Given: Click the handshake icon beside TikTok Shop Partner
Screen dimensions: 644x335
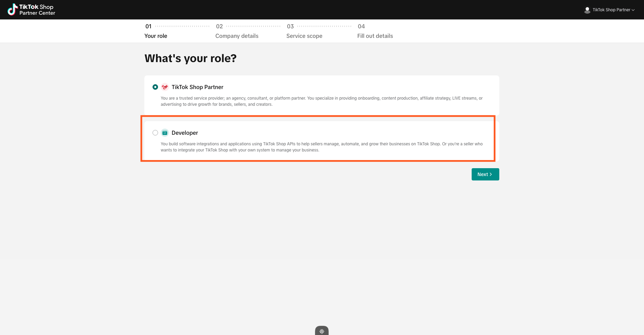Looking at the screenshot, I should (165, 87).
